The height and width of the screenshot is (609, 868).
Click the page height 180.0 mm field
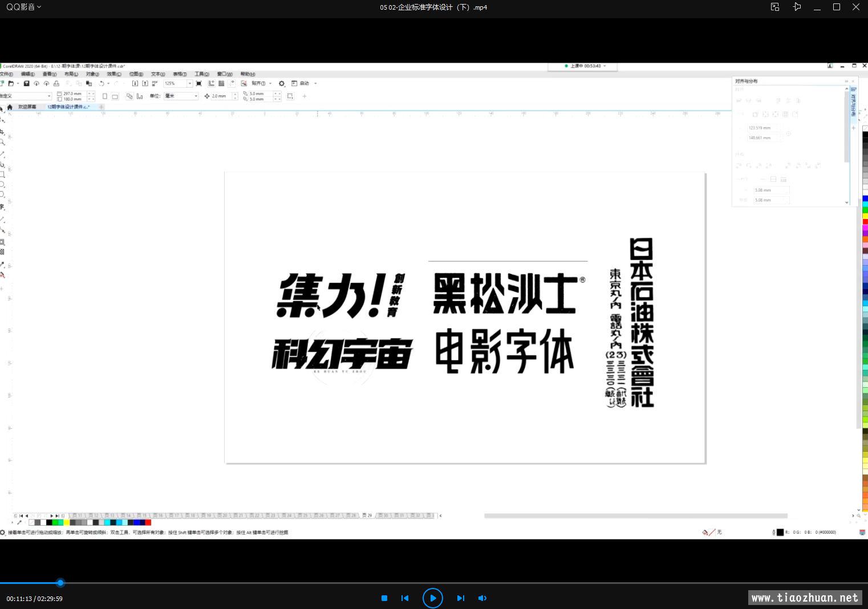(74, 99)
